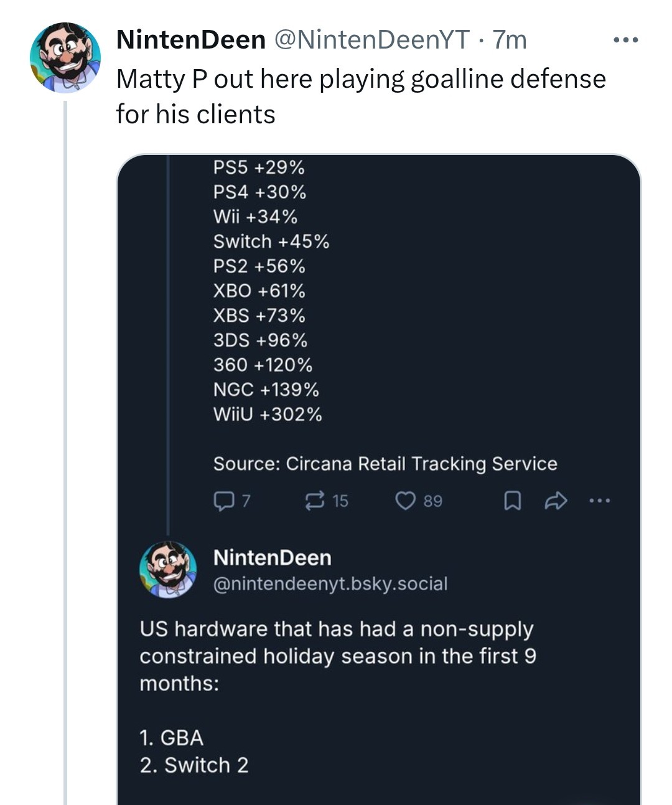Expand the embedded post's three-dot options
This screenshot has width=672, height=805.
[x=600, y=501]
